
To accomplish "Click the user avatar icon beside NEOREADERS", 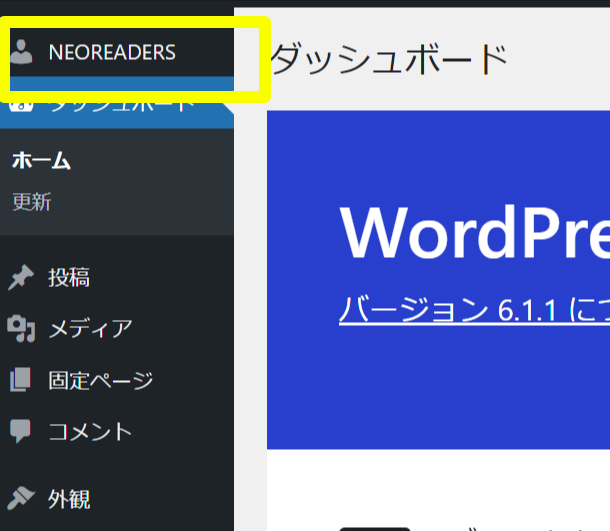I will 21,52.
